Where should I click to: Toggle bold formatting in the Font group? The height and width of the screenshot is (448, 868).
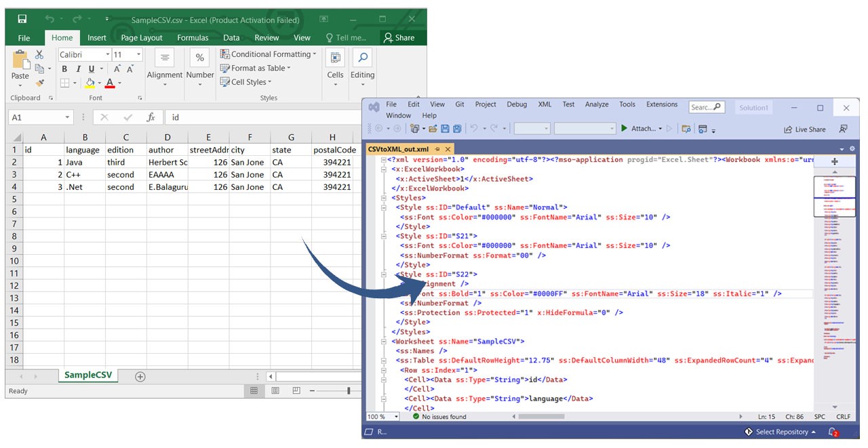click(x=64, y=68)
